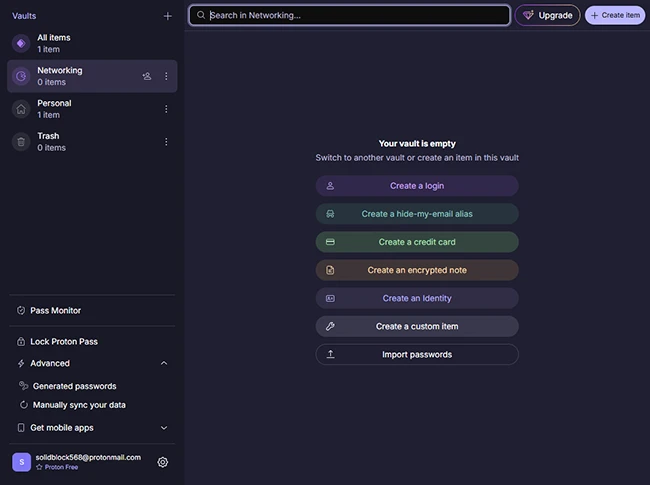650x485 pixels.
Task: Click the Trash vault bin icon
Action: point(21,142)
